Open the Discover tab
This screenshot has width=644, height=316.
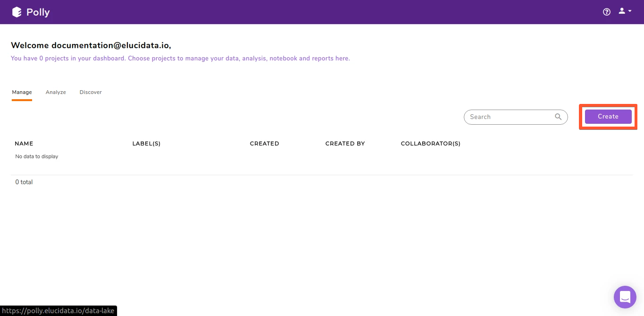[x=90, y=92]
